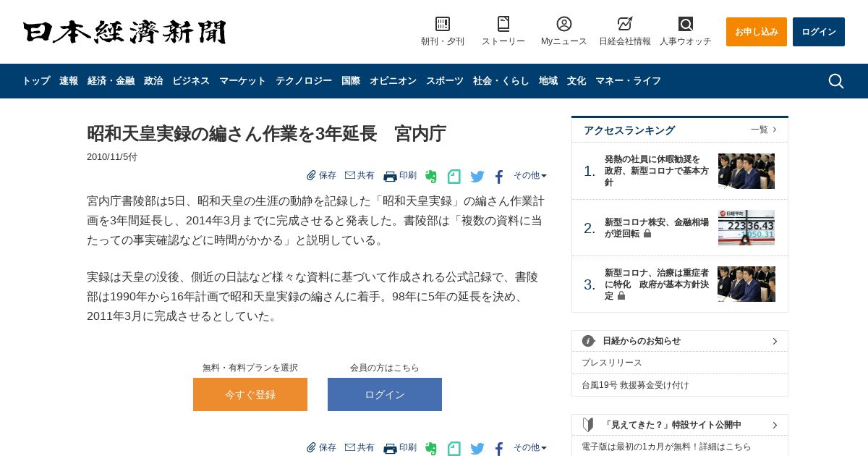Viewport: 868px width, 456px height.
Task: Expand the top その他 dropdown
Action: [530, 175]
